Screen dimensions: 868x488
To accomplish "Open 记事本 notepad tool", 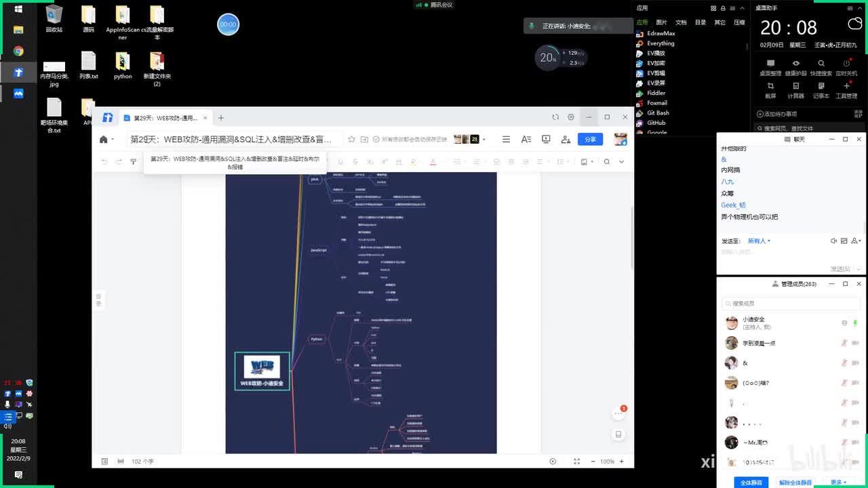I will click(x=821, y=91).
